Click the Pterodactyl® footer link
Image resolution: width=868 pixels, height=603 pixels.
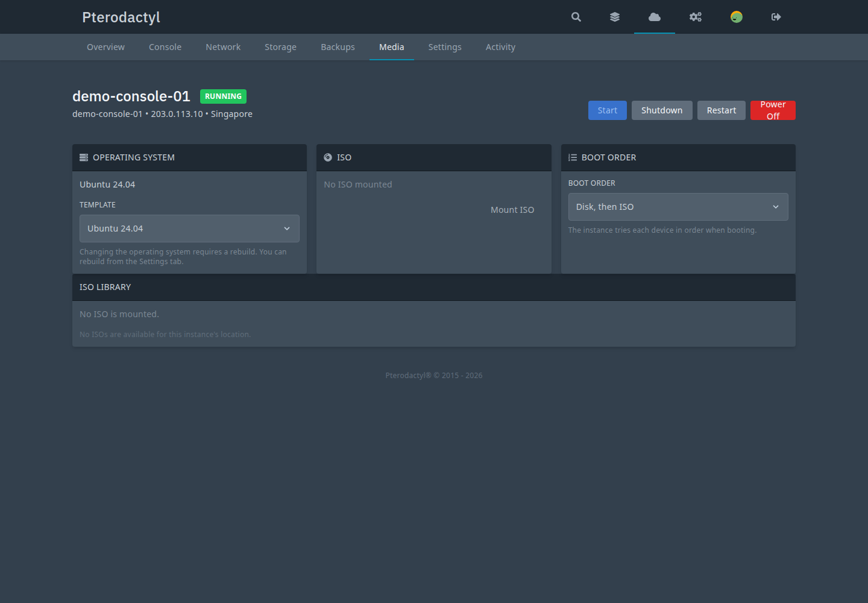click(408, 376)
